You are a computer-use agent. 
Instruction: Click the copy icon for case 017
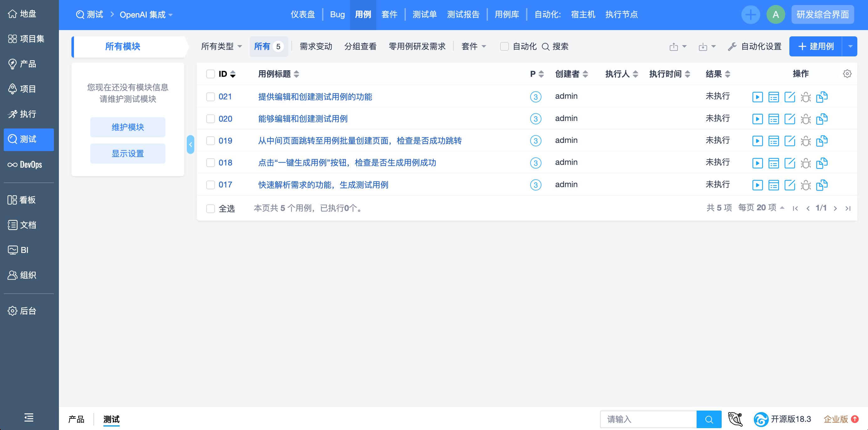coord(822,185)
